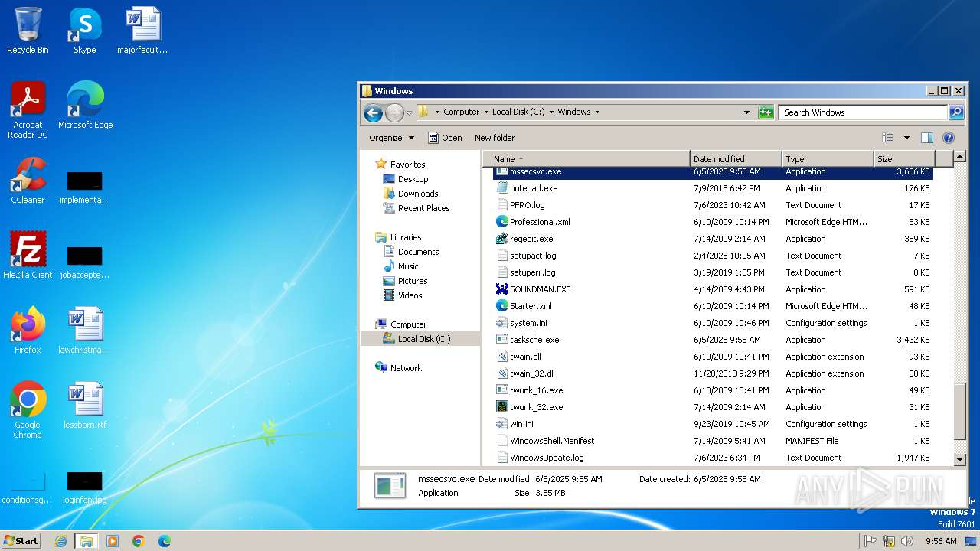The height and width of the screenshot is (551, 980).
Task: Select the mssecsvc.exe file row
Action: 713,172
